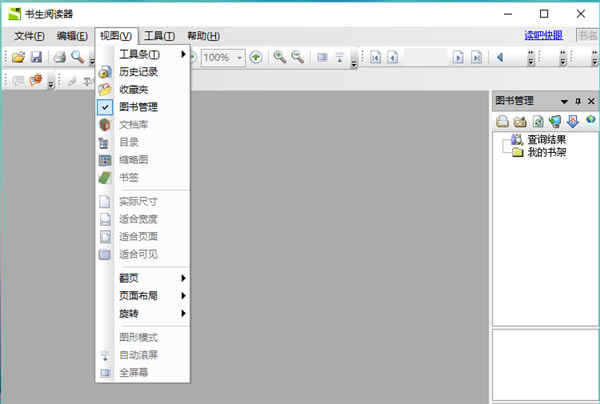Open the 编辑(E) menu
This screenshot has width=600, height=404.
(x=72, y=36)
